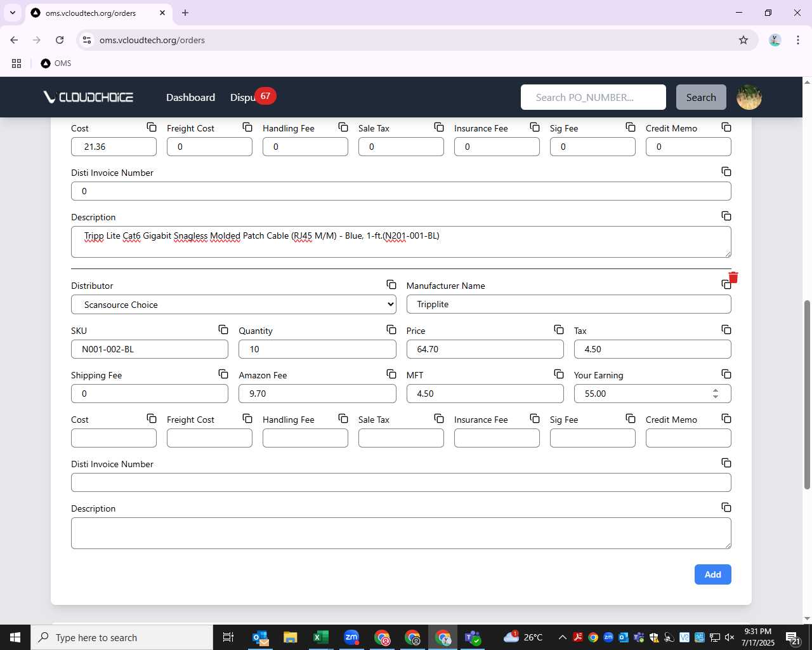The height and width of the screenshot is (650, 812).
Task: Reload the orders page
Action: [60, 40]
